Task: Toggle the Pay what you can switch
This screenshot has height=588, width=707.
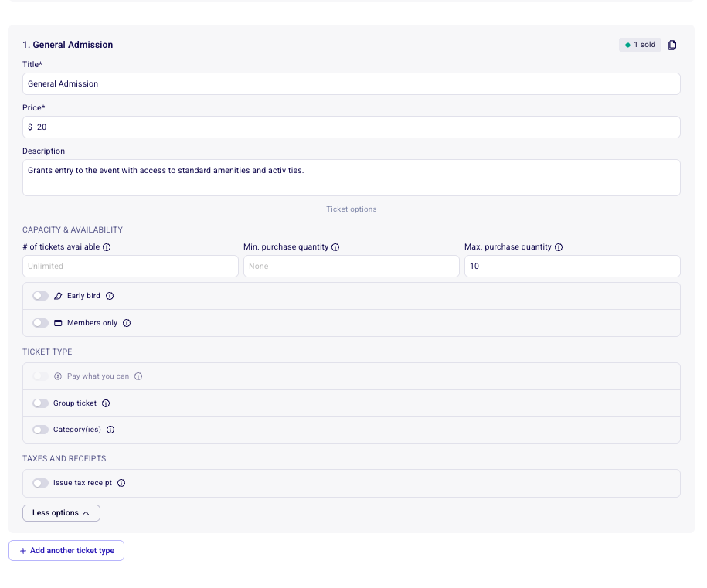Action: click(41, 376)
